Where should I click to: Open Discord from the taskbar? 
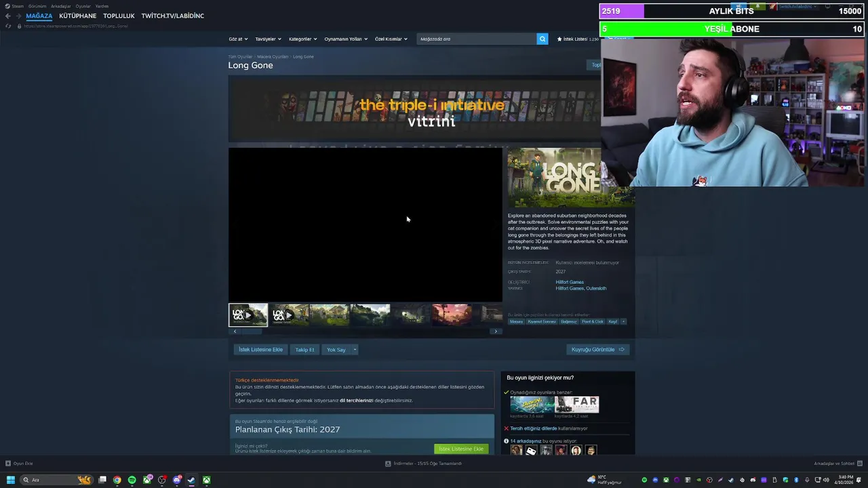[x=177, y=480]
